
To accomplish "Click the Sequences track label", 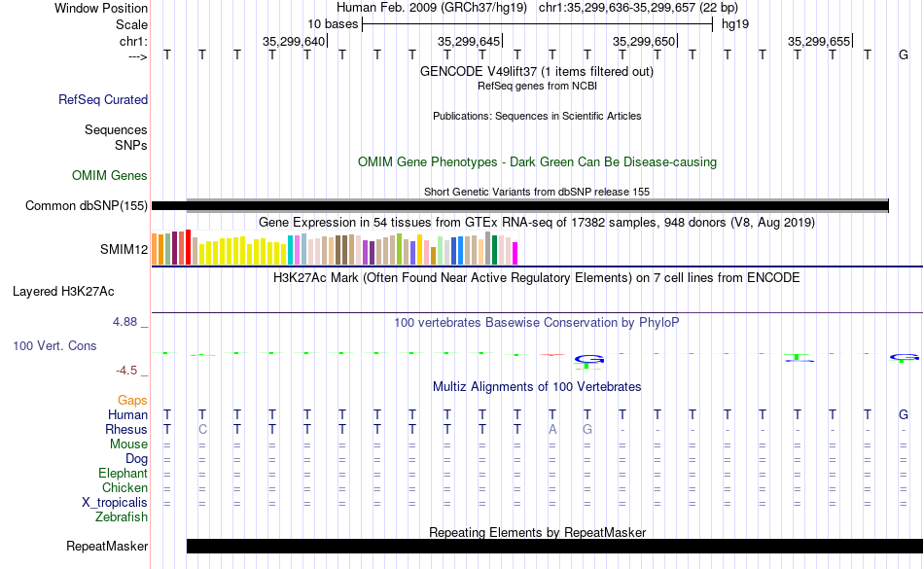I will pos(116,129).
